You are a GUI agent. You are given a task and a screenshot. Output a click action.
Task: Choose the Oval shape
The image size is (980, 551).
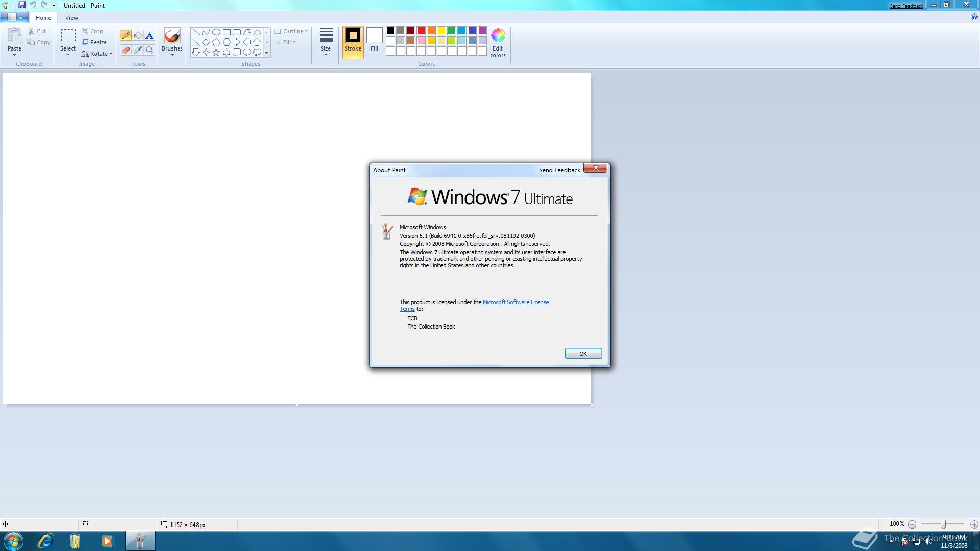216,32
